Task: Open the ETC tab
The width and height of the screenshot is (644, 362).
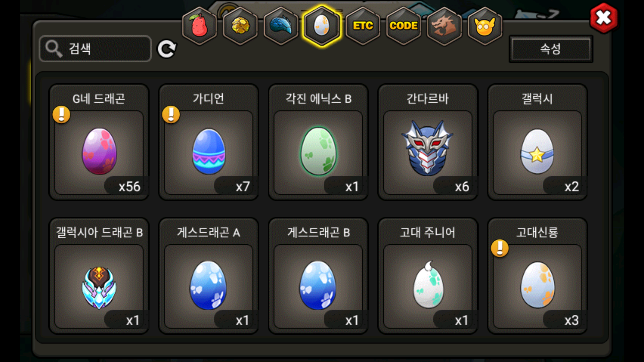Action: pyautogui.click(x=363, y=26)
